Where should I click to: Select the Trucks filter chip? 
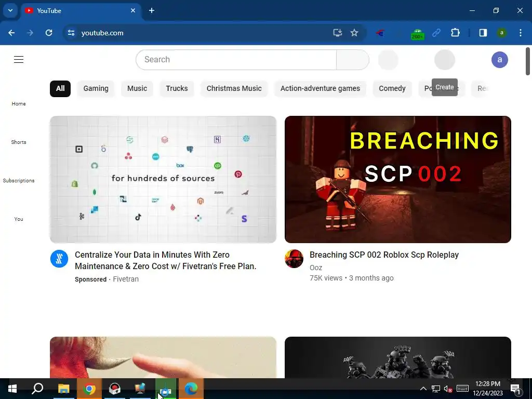tap(177, 88)
